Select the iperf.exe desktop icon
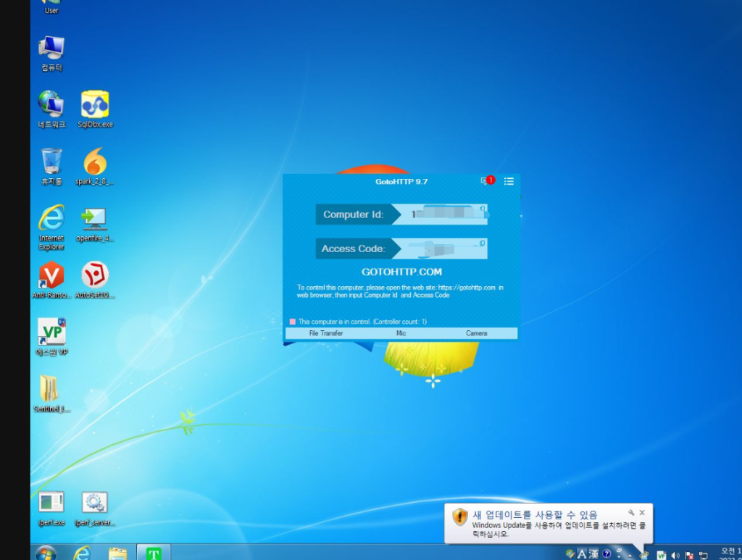 [x=51, y=509]
